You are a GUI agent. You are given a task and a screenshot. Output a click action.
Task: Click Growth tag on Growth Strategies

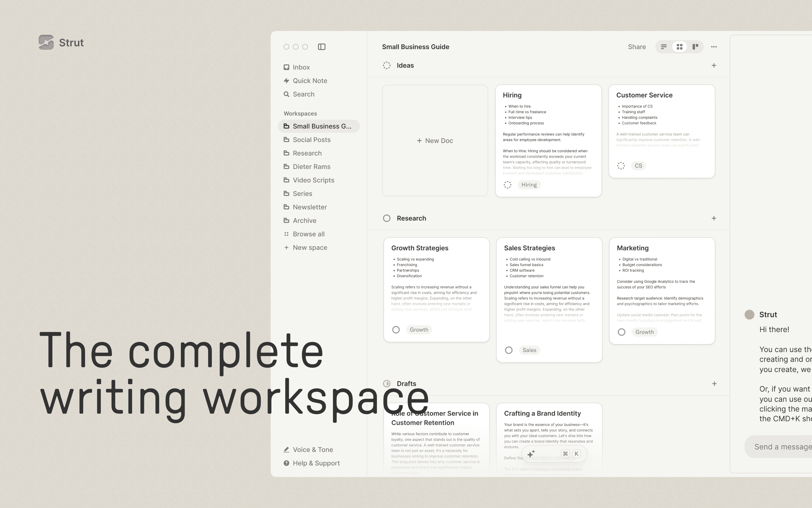tap(419, 330)
